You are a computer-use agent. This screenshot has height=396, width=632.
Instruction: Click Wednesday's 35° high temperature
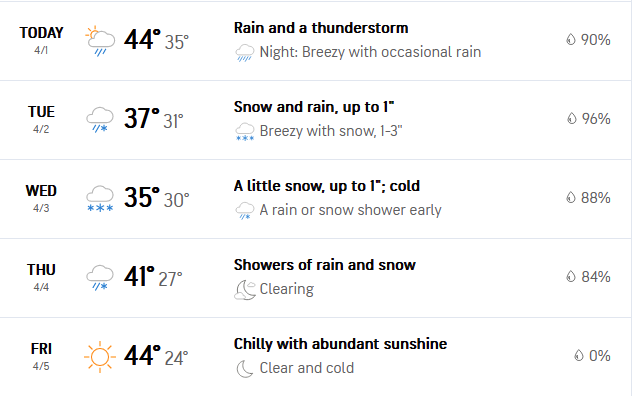coord(142,197)
